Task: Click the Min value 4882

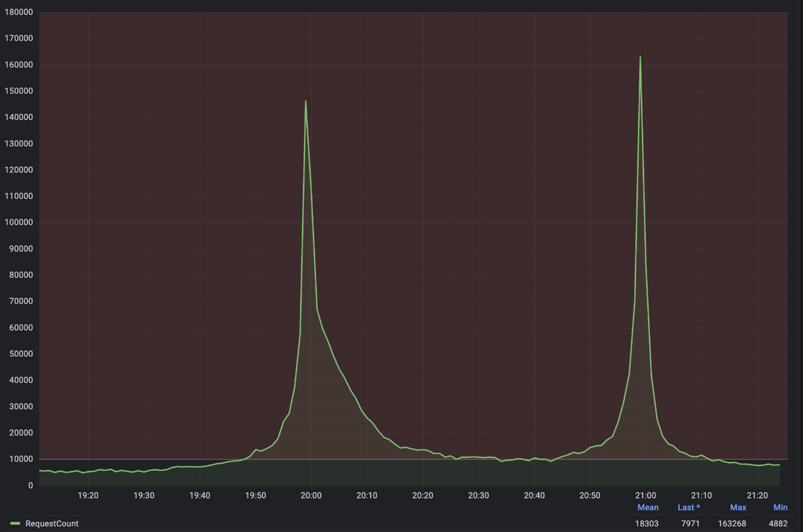Action: (x=778, y=524)
